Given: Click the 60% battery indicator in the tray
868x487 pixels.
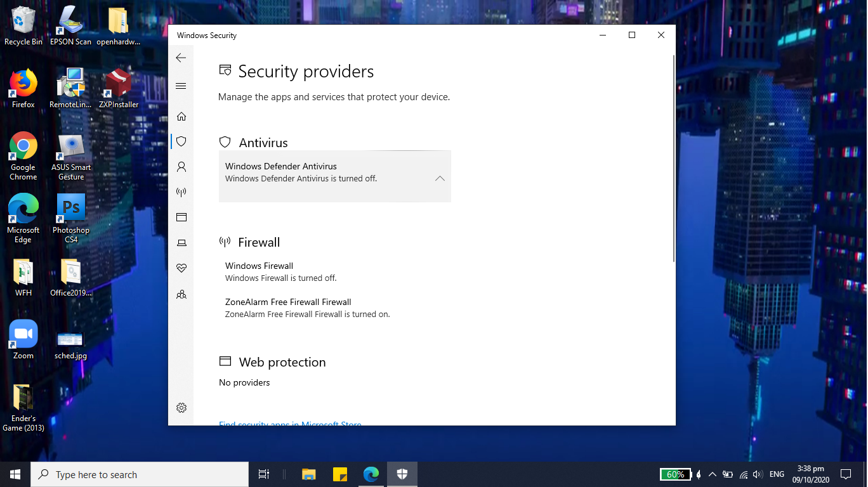Looking at the screenshot, I should click(x=675, y=474).
